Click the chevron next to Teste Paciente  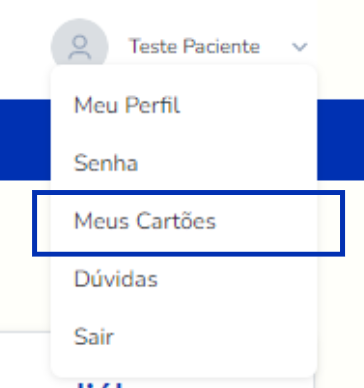[299, 47]
